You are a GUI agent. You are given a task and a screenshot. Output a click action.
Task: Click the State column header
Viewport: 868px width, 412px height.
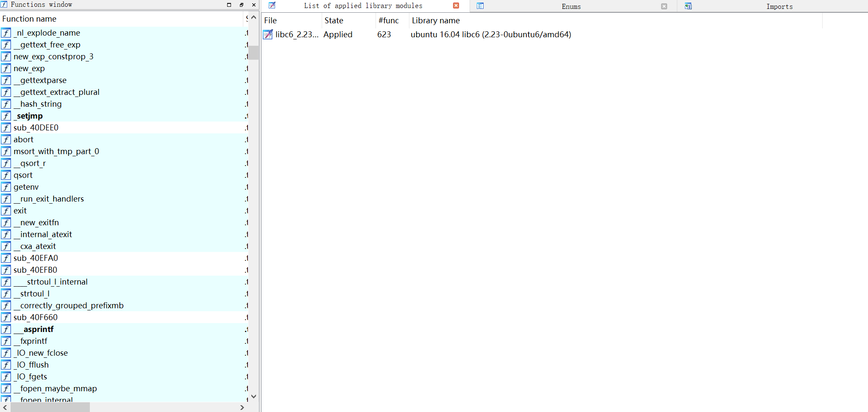334,21
